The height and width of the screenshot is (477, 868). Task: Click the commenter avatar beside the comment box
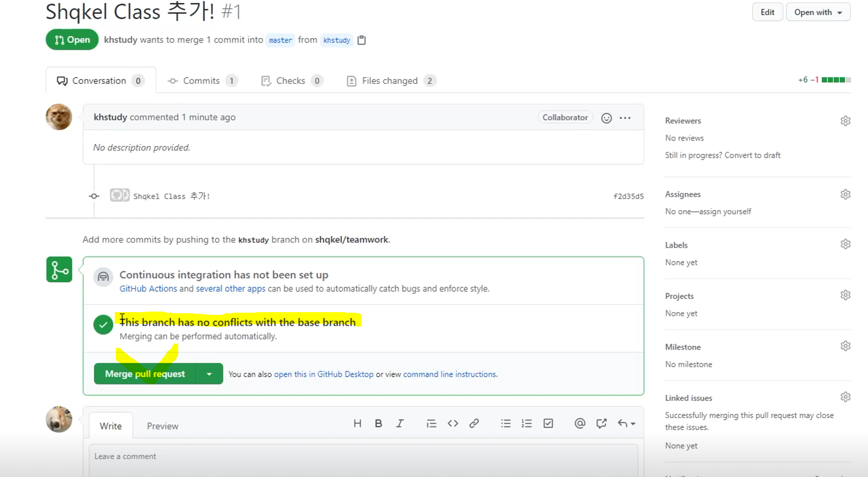coord(59,419)
